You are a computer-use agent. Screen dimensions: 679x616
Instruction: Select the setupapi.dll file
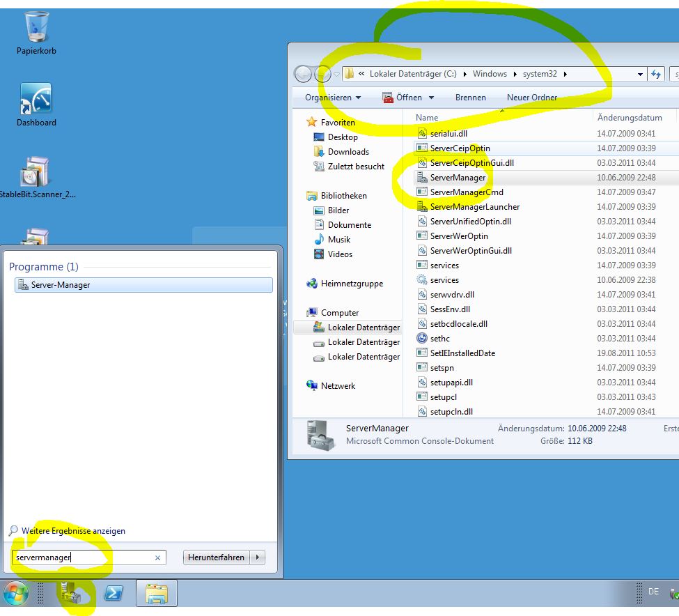click(x=451, y=383)
